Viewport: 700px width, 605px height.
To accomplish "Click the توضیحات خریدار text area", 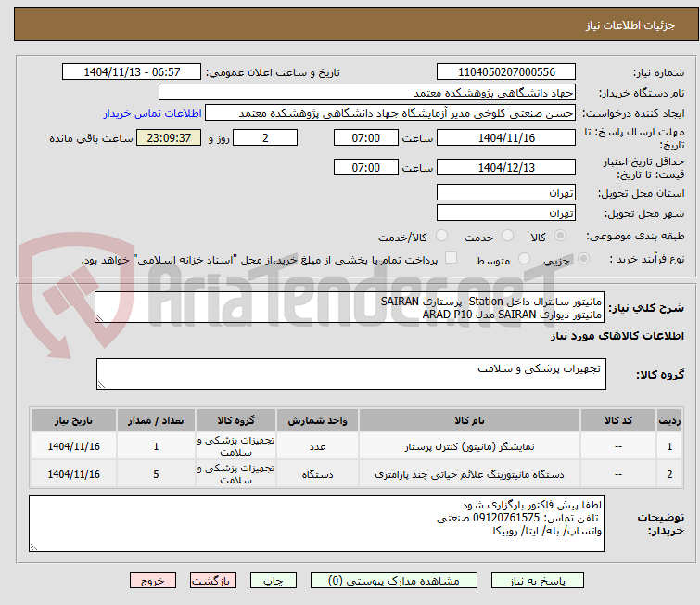I will [316, 522].
